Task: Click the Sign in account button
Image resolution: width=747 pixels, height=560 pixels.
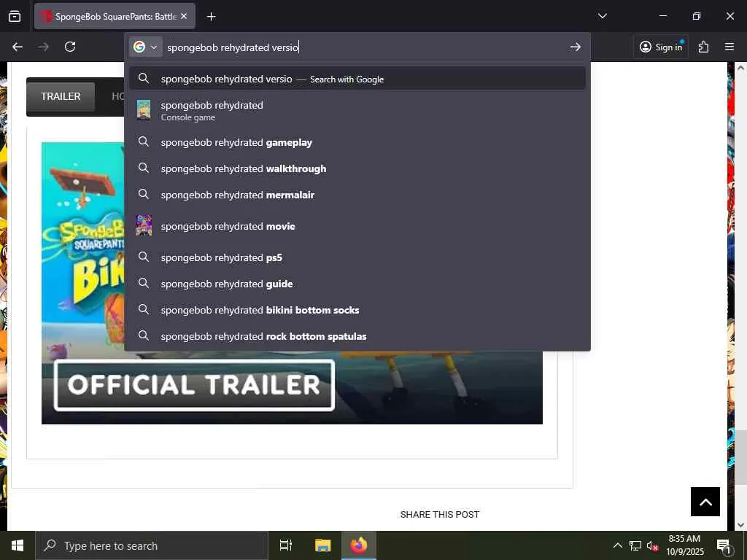Action: click(661, 47)
